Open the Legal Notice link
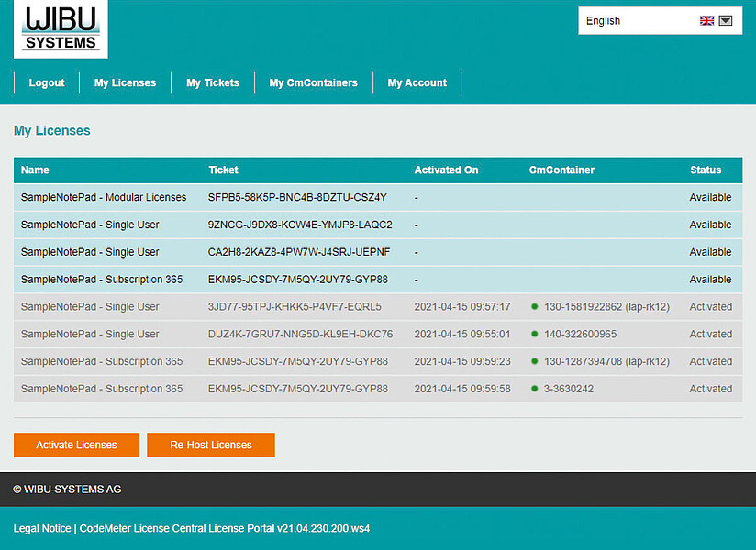Image resolution: width=756 pixels, height=550 pixels. pos(42,528)
